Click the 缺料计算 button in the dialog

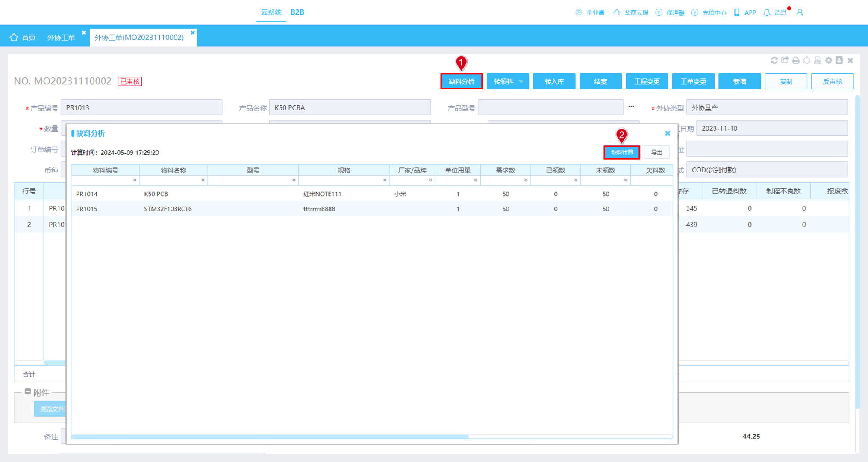tap(622, 152)
